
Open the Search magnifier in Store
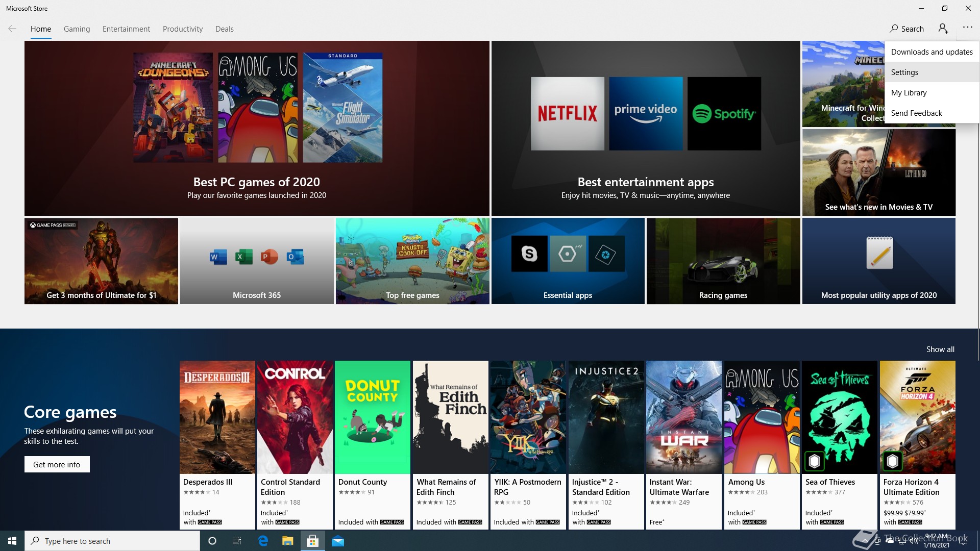(x=906, y=29)
